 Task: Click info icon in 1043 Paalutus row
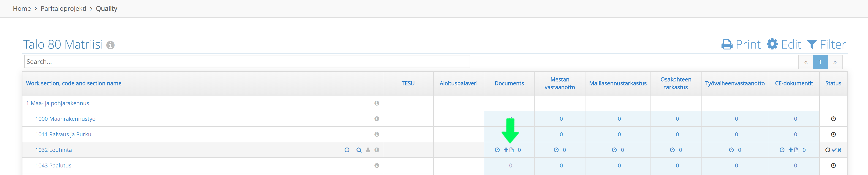tap(377, 166)
